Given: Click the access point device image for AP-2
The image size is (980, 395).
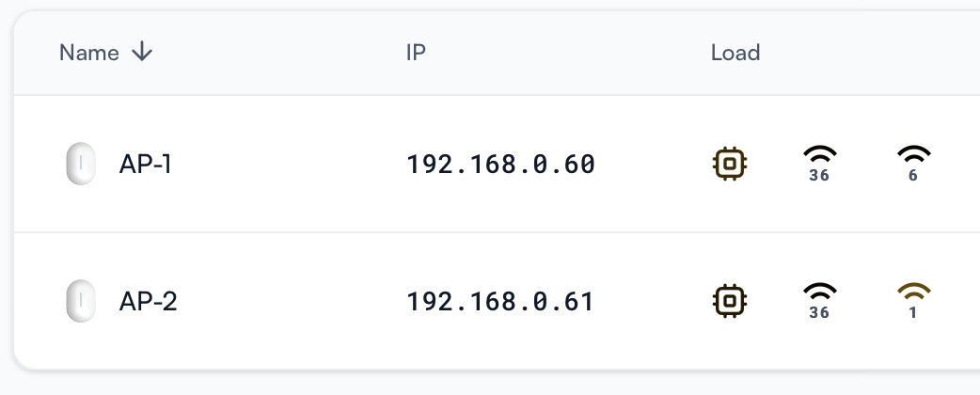Looking at the screenshot, I should click(81, 301).
